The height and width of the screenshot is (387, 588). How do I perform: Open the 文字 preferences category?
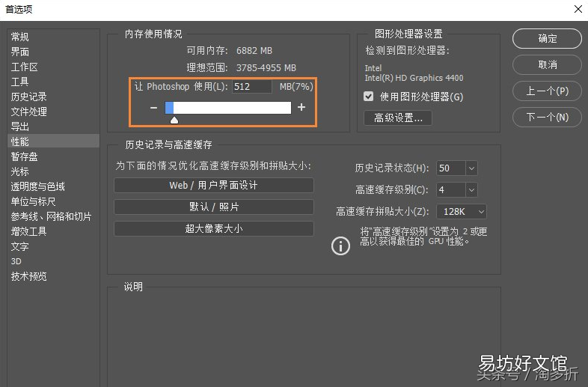click(x=20, y=246)
